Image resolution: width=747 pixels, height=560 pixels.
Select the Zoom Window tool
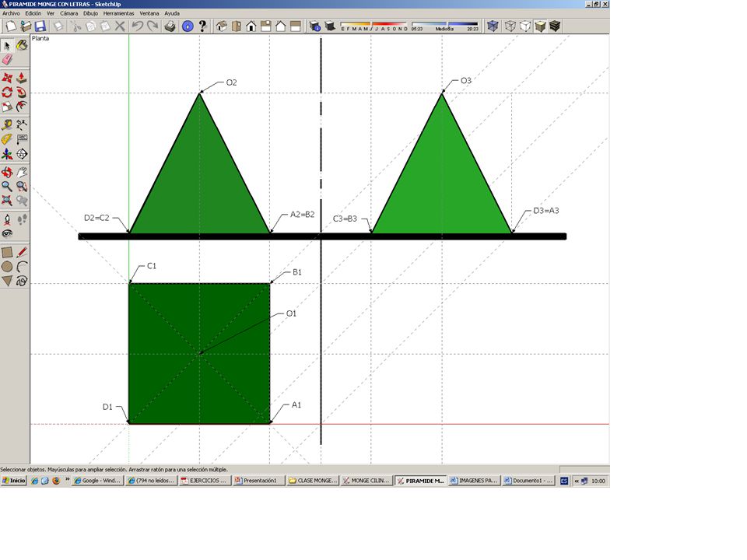point(22,186)
